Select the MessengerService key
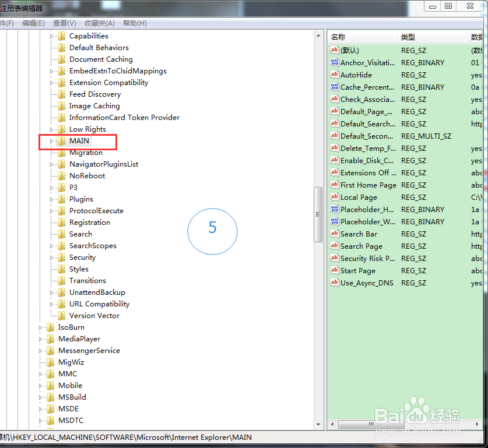Viewport: 488px width, 448px height. (89, 351)
